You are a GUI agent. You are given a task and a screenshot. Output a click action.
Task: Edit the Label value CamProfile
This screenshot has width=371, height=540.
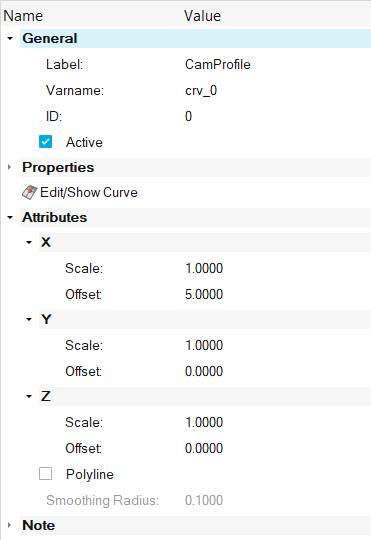(218, 64)
